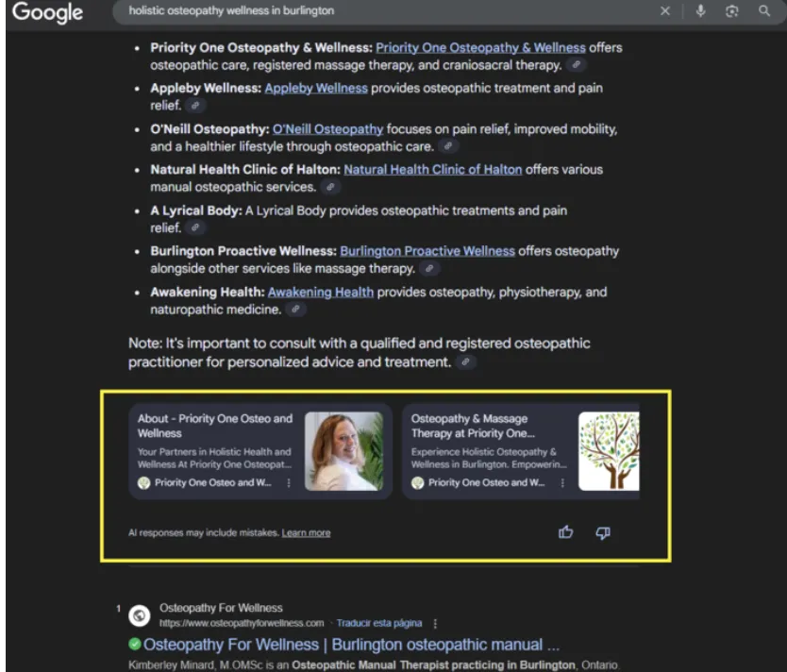Open 'Osteopathy For Wellness | Burlington osteopathic manual' result
The width and height of the screenshot is (787, 672).
point(351,645)
